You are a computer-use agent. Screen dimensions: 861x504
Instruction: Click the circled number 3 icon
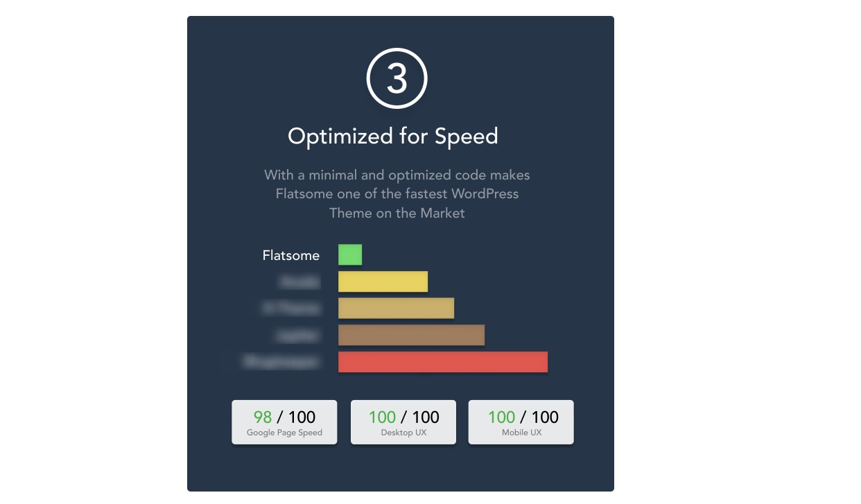pyautogui.click(x=397, y=80)
